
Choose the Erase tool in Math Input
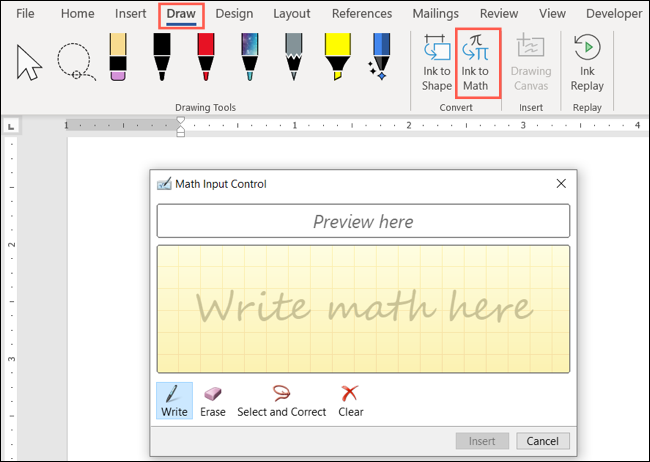(x=213, y=401)
